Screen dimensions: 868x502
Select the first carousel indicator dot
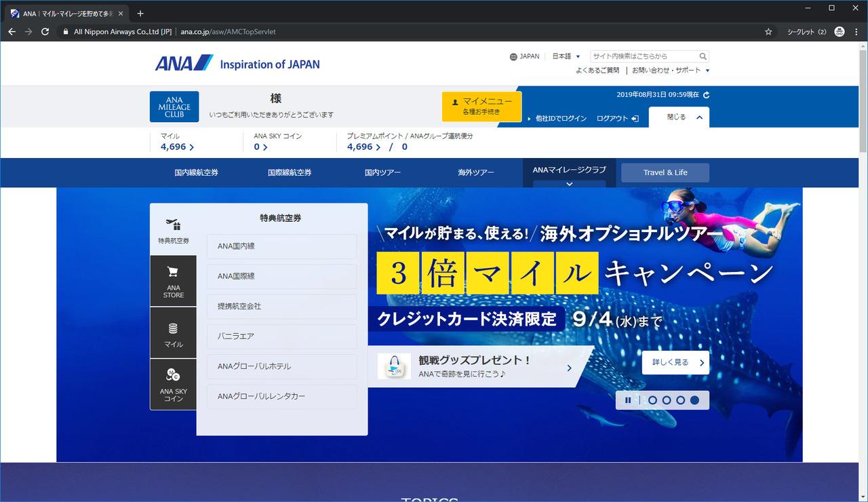(652, 400)
